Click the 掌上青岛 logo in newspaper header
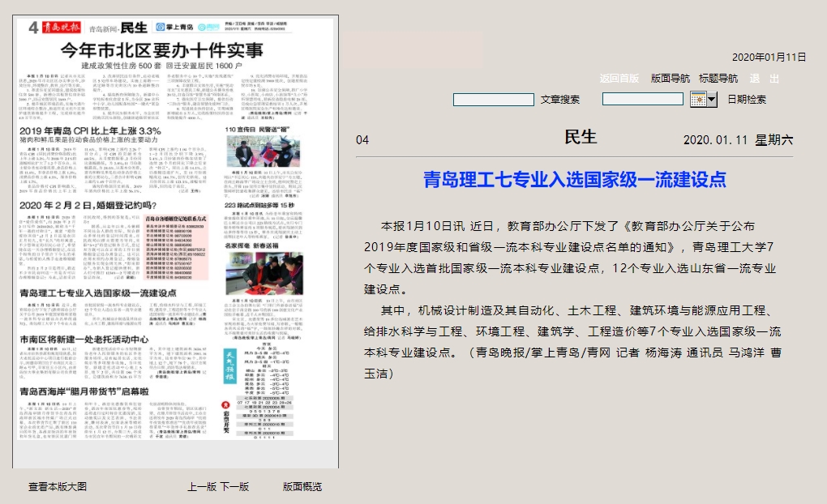Screen dimensions: 827x504 [175, 27]
